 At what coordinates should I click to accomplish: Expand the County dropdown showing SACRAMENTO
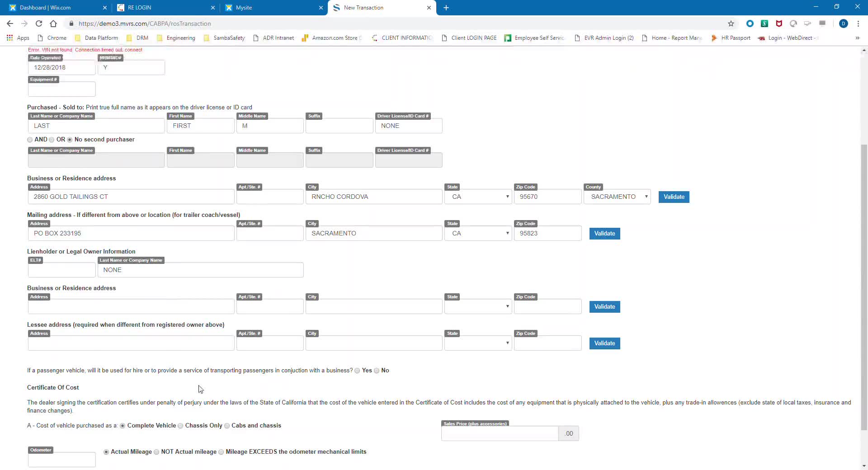point(617,197)
